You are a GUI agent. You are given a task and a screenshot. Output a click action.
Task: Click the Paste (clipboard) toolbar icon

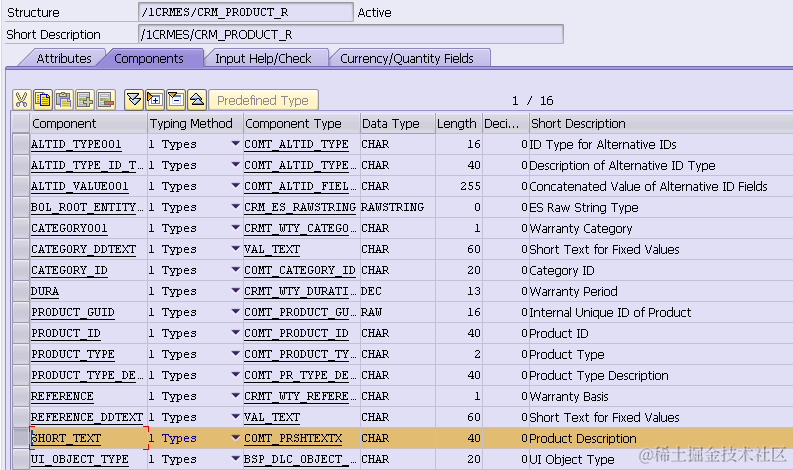point(64,100)
